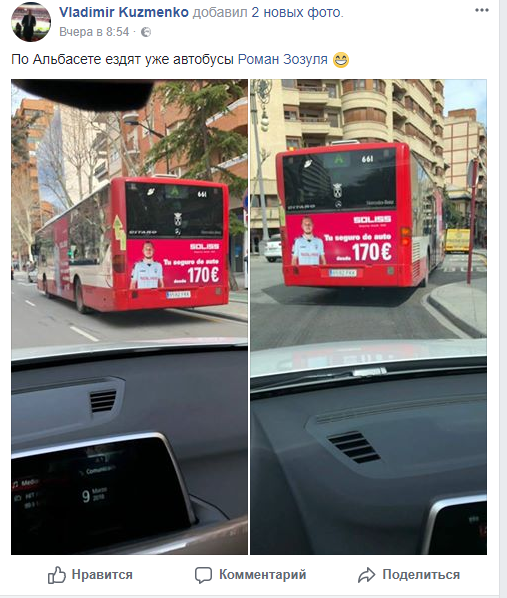The image size is (507, 598).
Task: Click the '2 новых фото' text
Action: click(297, 12)
